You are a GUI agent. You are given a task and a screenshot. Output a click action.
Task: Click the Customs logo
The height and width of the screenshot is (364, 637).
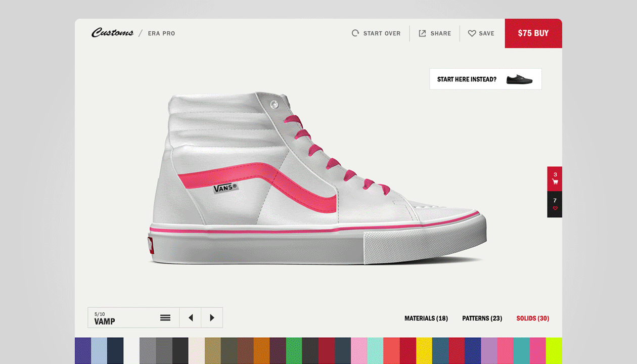pyautogui.click(x=112, y=32)
